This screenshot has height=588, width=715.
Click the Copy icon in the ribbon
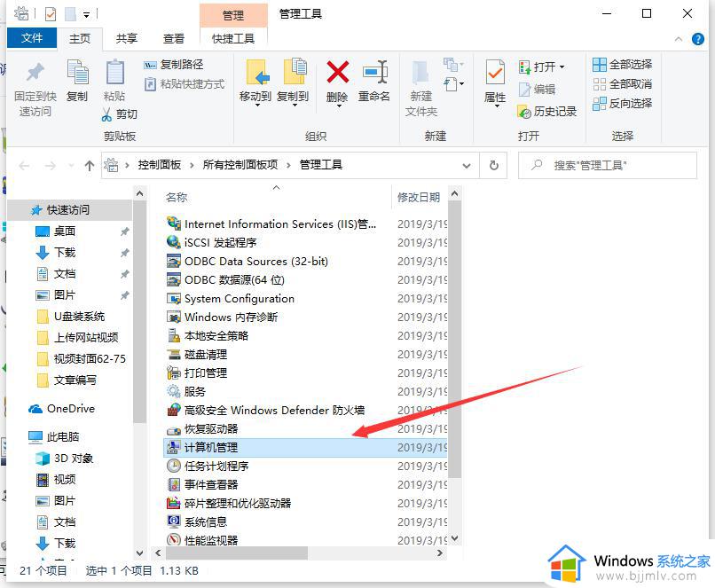click(x=77, y=73)
